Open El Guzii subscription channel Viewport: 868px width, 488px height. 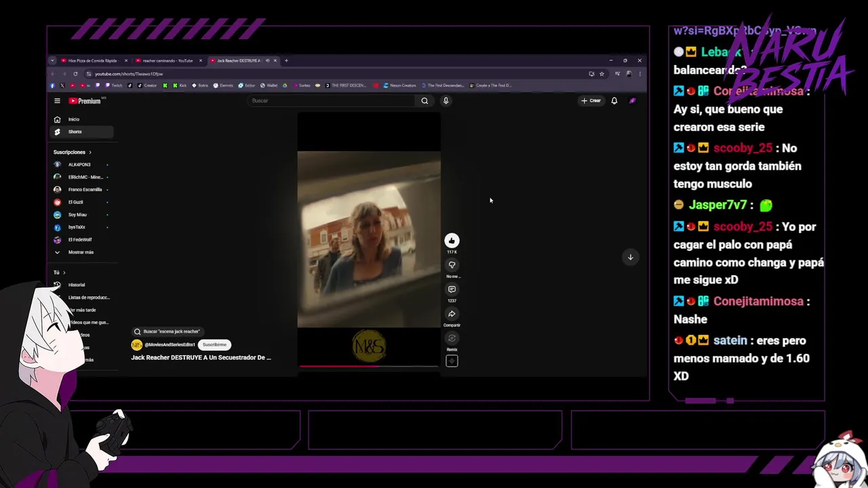(81, 202)
